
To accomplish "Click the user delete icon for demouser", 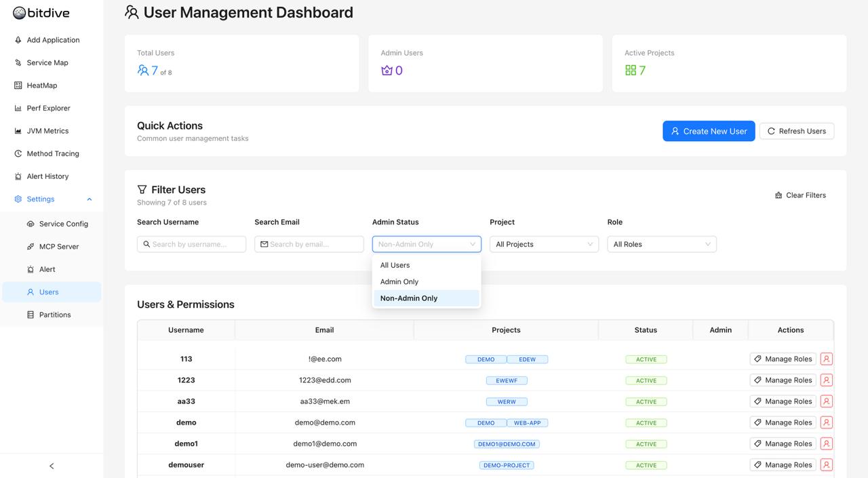I will tap(827, 464).
